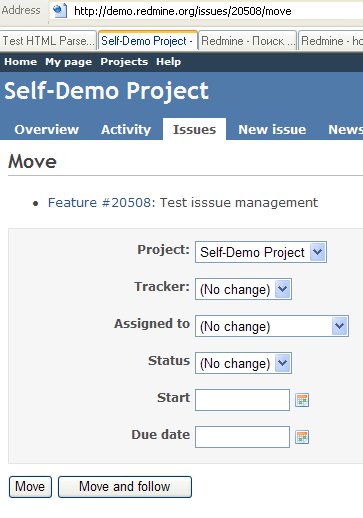Focus the Start date input field
Viewport: 363px width, 518px height.
(242, 400)
